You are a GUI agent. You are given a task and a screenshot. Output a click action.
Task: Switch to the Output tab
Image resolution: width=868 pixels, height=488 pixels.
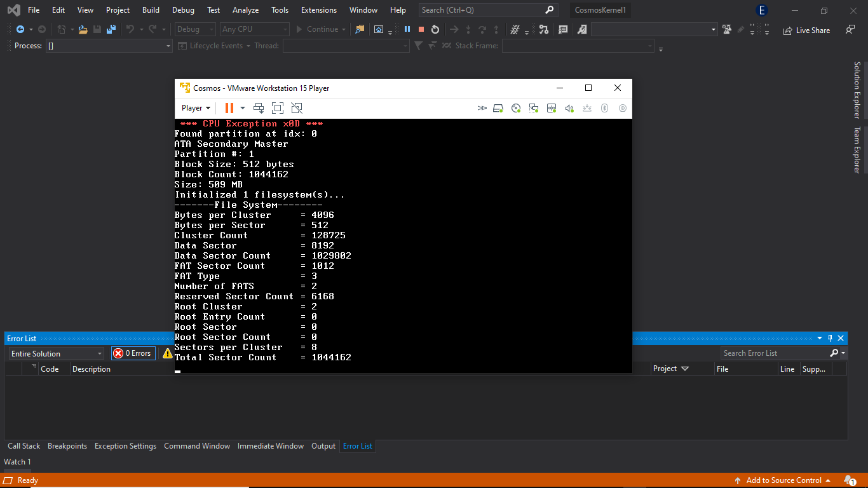click(x=323, y=446)
